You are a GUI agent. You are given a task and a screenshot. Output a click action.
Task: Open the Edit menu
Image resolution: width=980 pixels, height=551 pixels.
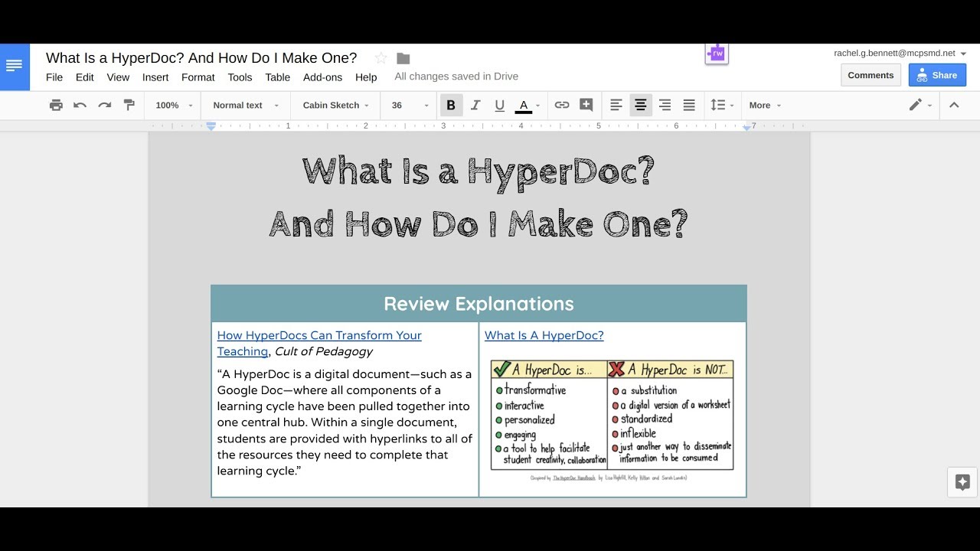click(85, 77)
